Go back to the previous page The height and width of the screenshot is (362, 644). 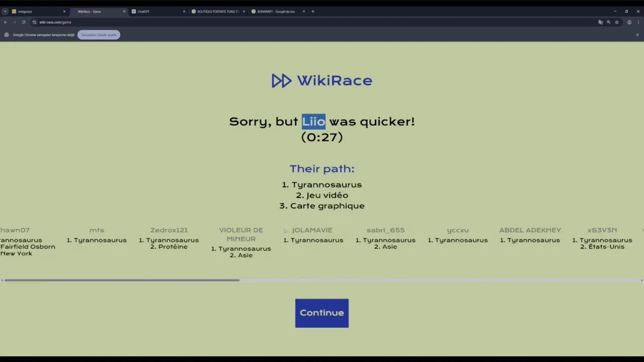tap(6, 22)
